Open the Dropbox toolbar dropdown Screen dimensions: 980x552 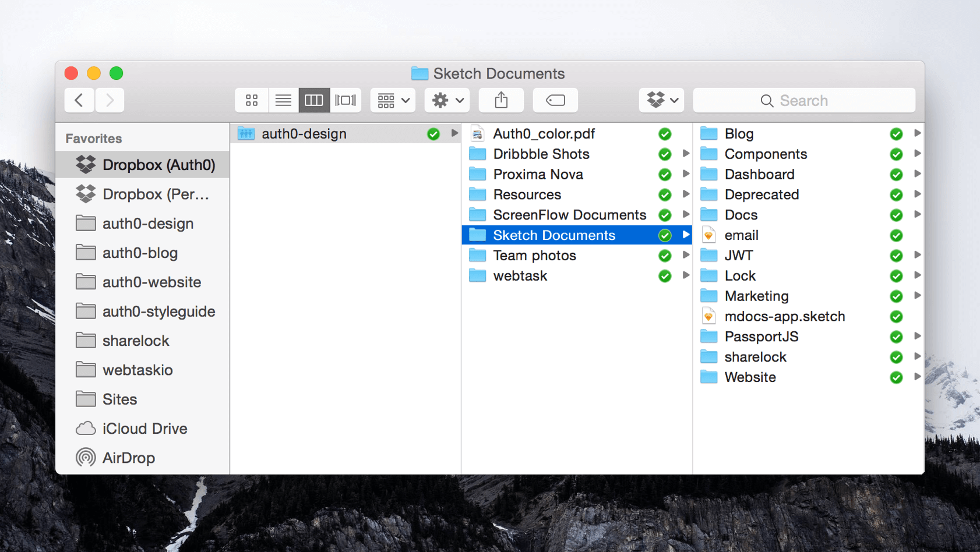(x=662, y=100)
